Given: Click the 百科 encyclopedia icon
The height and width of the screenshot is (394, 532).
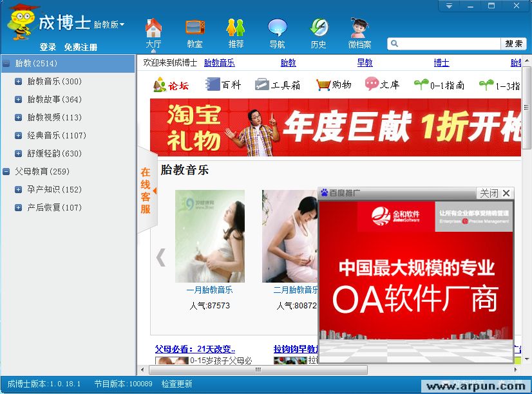Looking at the screenshot, I should pos(213,84).
